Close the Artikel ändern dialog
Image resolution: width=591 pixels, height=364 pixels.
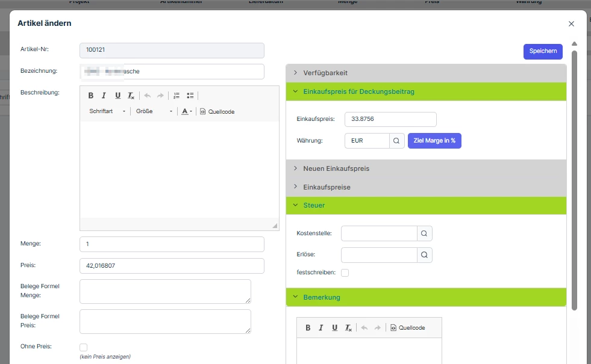point(571,23)
